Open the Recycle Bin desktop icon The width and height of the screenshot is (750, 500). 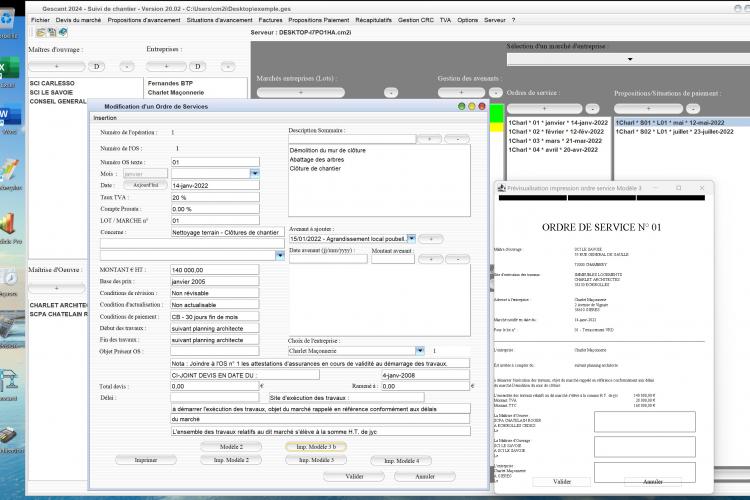pos(8,22)
